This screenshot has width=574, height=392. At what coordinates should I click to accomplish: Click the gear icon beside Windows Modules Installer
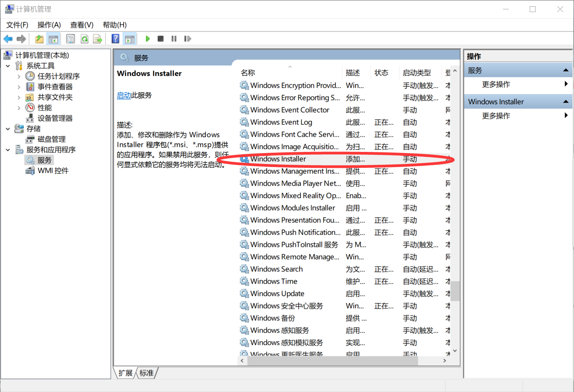coord(244,208)
